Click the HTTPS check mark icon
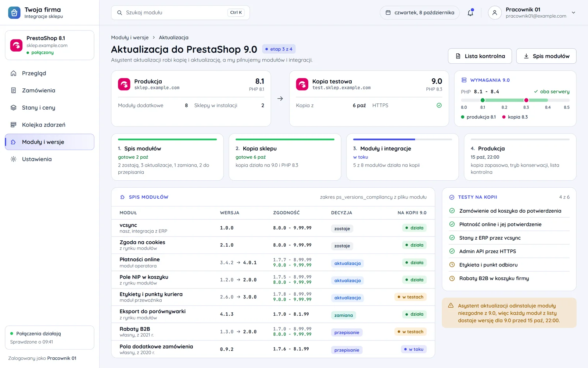This screenshot has width=588, height=368. tap(439, 105)
